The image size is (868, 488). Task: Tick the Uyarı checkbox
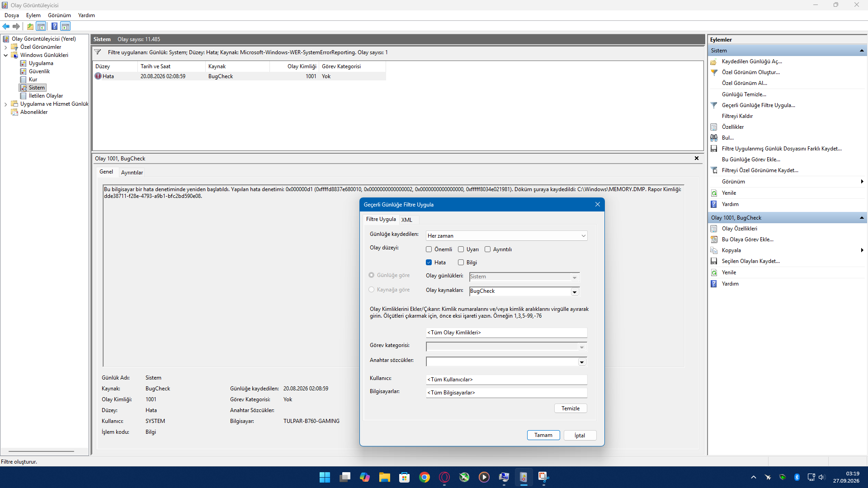pos(461,249)
